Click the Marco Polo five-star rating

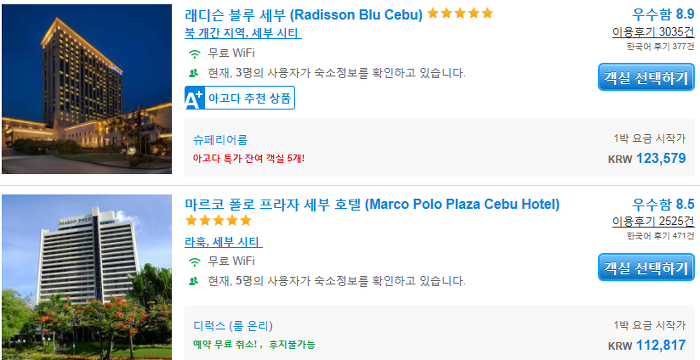click(218, 221)
